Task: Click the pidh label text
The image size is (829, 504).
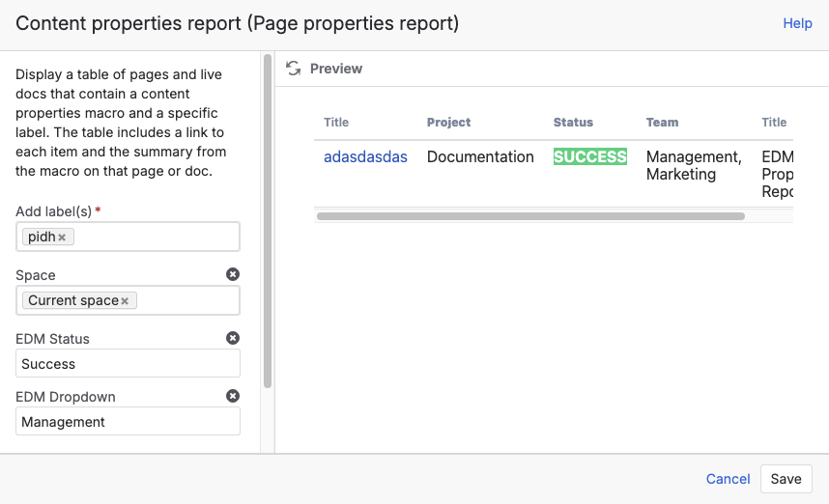Action: (x=42, y=237)
